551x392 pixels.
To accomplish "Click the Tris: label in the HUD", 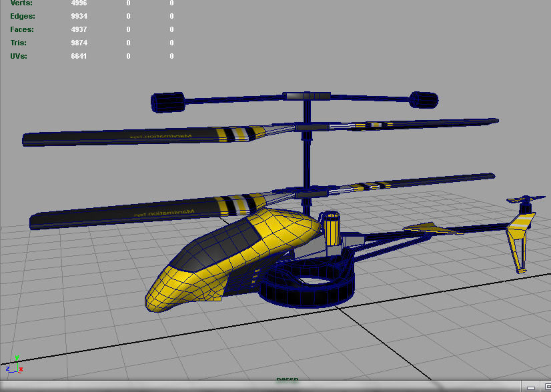I will 18,43.
